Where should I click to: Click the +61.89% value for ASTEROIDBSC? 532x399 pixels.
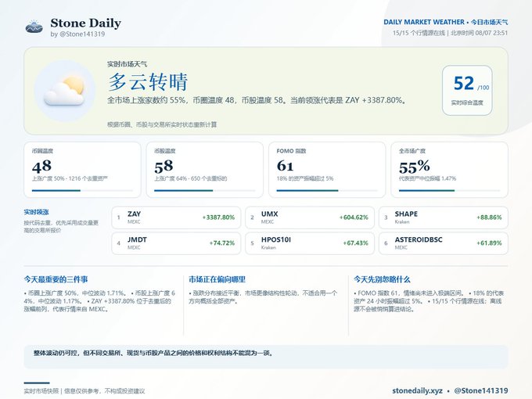pyautogui.click(x=489, y=243)
